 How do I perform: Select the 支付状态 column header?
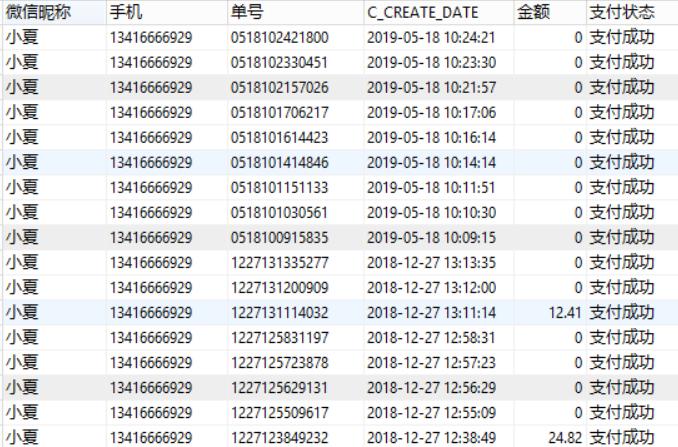621,13
